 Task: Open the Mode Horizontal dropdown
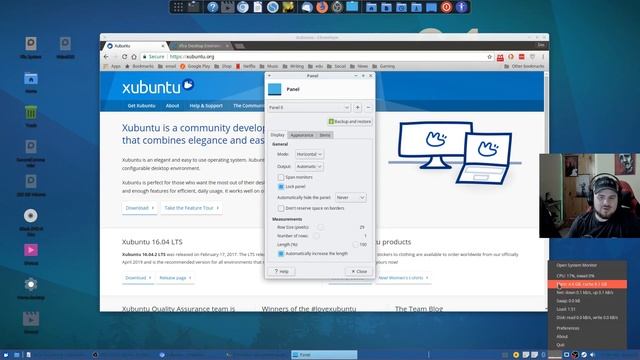[309, 154]
